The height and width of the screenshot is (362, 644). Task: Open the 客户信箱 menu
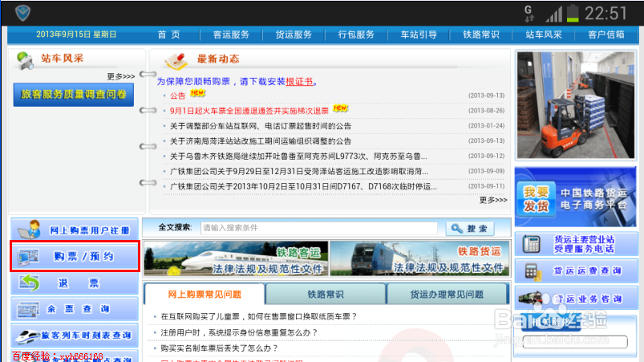coord(606,35)
